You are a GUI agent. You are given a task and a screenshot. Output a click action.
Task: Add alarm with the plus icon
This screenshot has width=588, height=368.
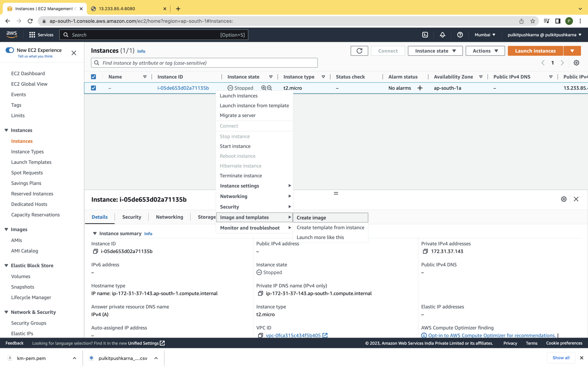pyautogui.click(x=420, y=88)
